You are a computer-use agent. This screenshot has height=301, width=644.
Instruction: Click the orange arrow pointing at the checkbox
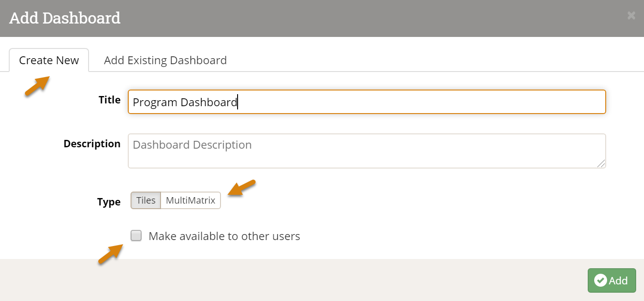point(111,254)
